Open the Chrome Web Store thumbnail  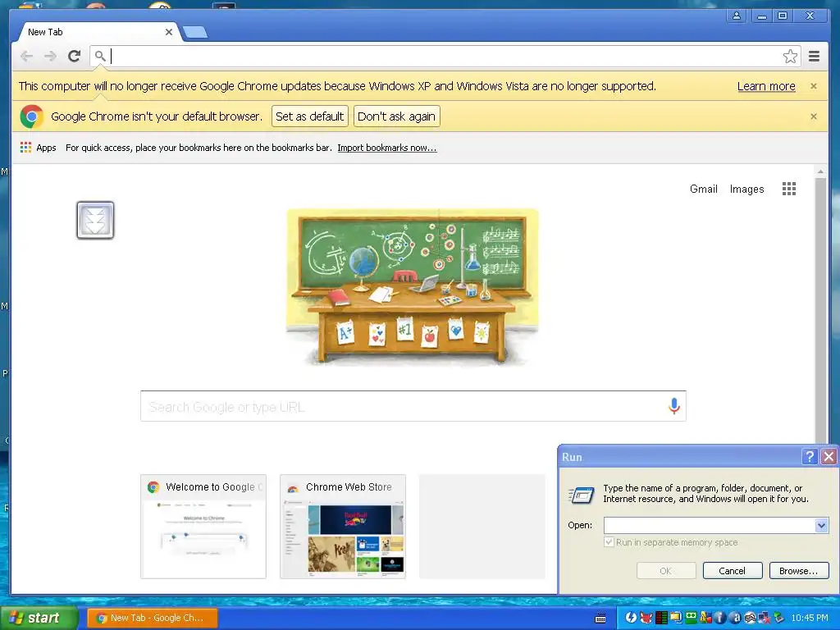343,526
